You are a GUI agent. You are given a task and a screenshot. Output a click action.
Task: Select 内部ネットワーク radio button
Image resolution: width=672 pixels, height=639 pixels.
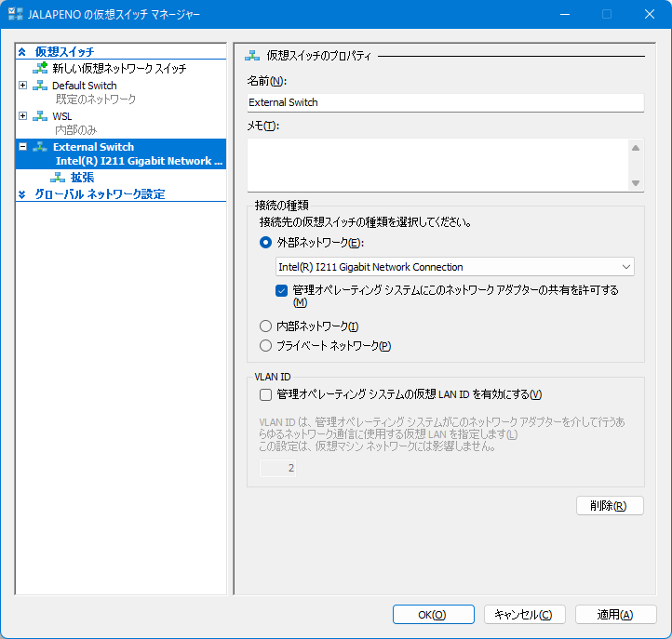pos(265,326)
